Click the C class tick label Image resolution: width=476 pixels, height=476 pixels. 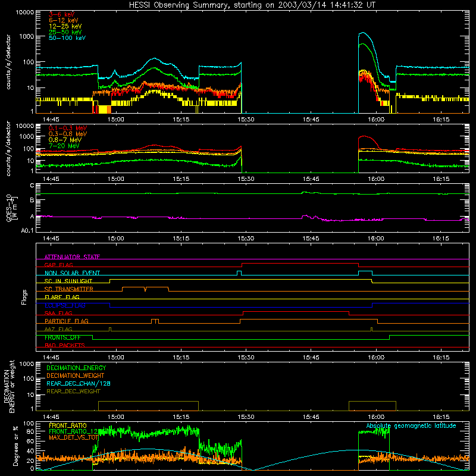coord(32,186)
